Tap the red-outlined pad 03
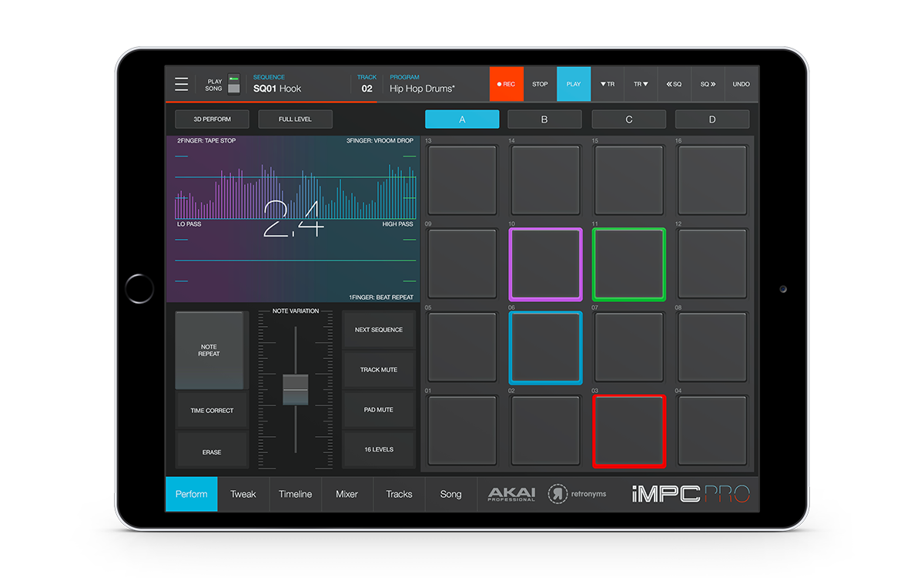The image size is (924, 578). [x=628, y=432]
